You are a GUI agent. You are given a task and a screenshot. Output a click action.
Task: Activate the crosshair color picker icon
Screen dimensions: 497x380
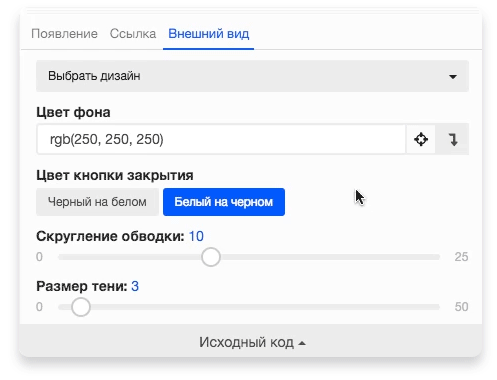point(421,139)
